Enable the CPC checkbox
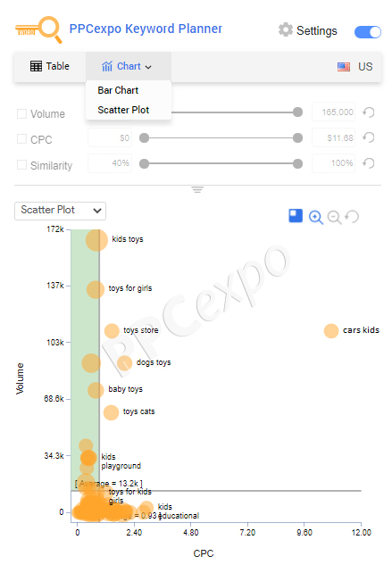392x573 pixels. point(21,139)
